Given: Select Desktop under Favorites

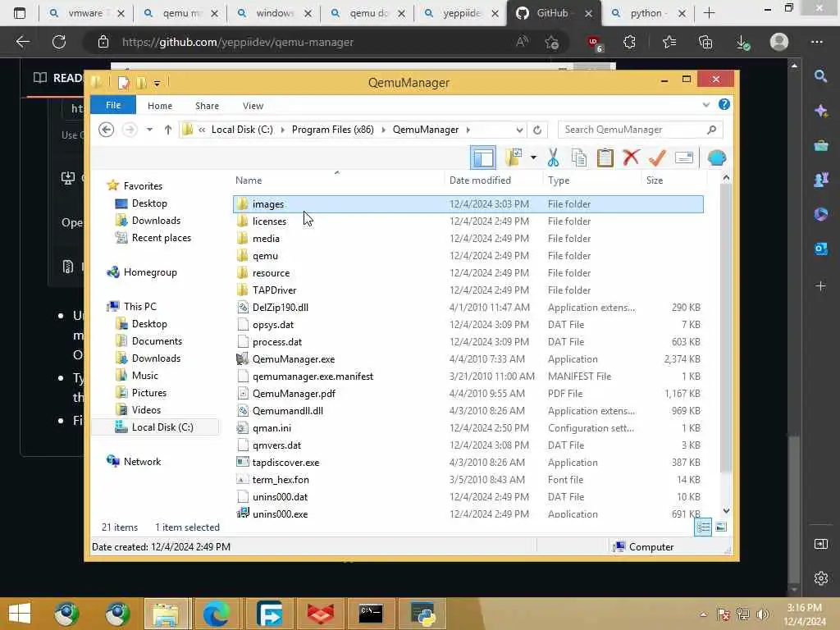Looking at the screenshot, I should [x=141, y=203].
